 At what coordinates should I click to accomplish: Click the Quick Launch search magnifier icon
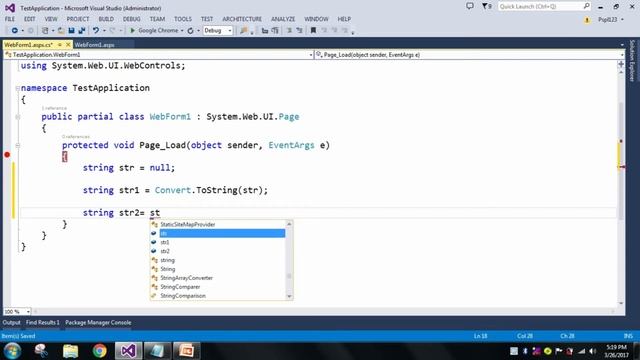(x=587, y=6)
